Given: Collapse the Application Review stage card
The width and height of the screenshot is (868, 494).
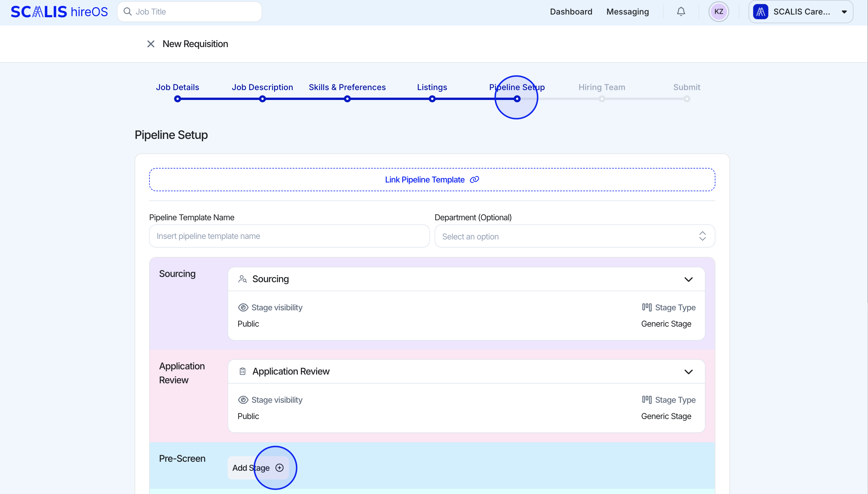Looking at the screenshot, I should (688, 372).
